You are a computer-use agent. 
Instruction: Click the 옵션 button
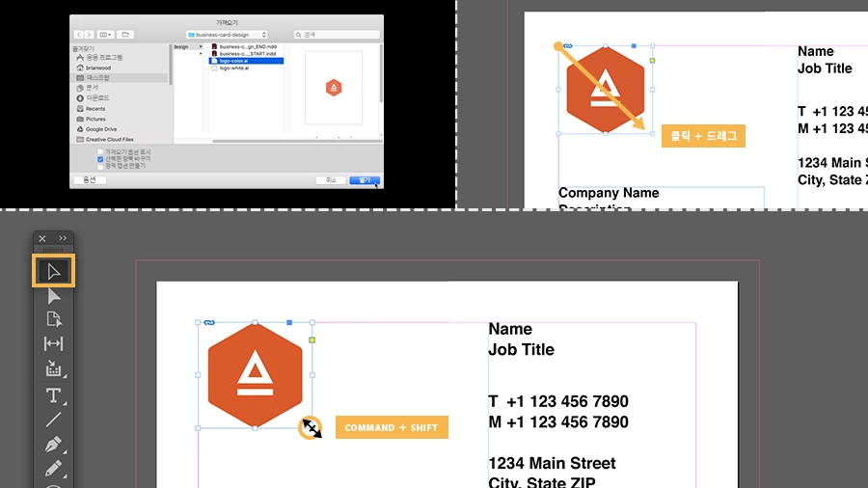[x=89, y=180]
